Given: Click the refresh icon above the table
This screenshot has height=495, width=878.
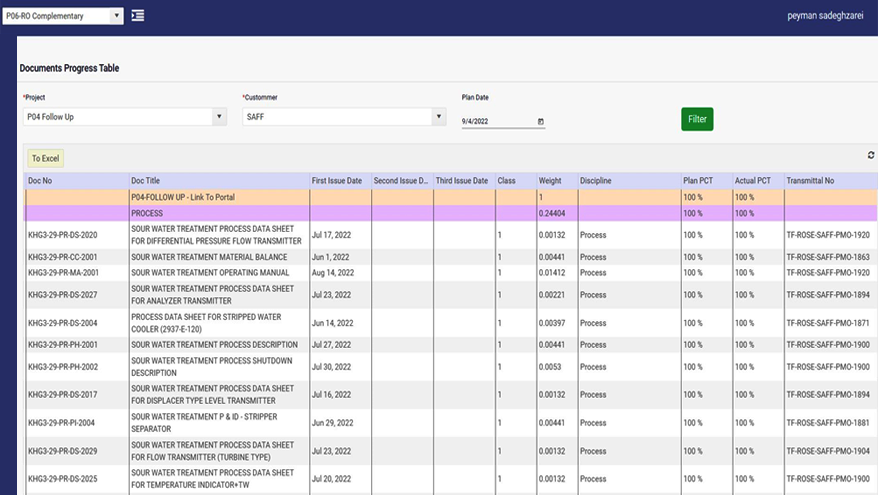Looking at the screenshot, I should pyautogui.click(x=870, y=155).
